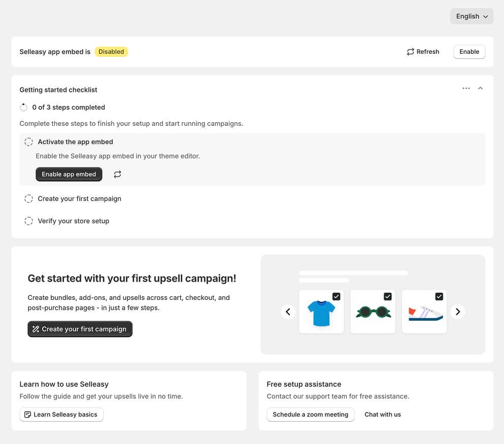Click the 'Free setup assistance' heading
Image resolution: width=504 pixels, height=444 pixels.
[304, 384]
